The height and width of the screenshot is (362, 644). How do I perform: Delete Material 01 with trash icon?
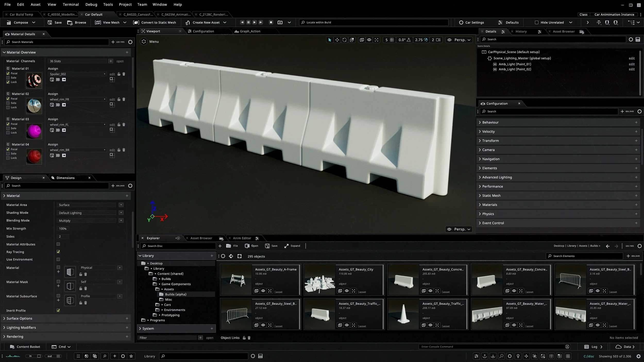click(124, 74)
